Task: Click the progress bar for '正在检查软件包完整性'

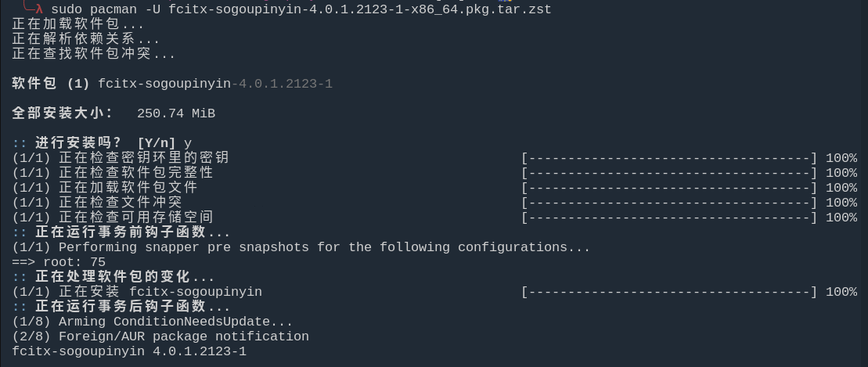Action: point(669,173)
